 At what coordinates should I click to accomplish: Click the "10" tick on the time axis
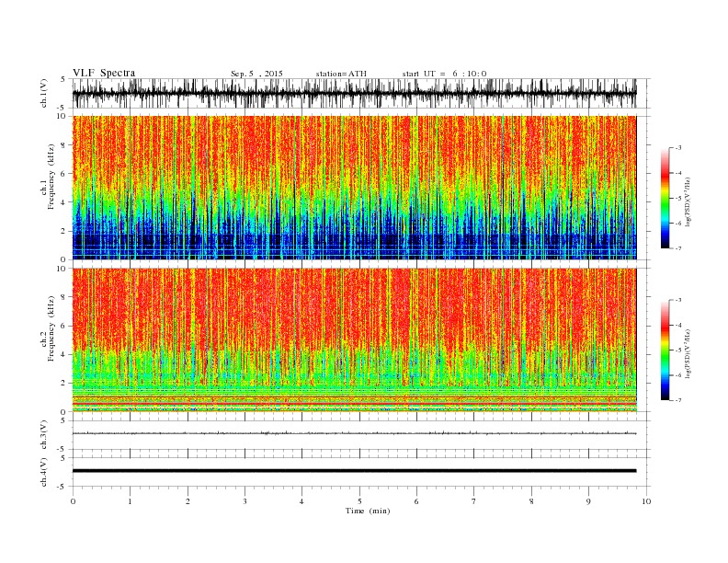click(646, 501)
